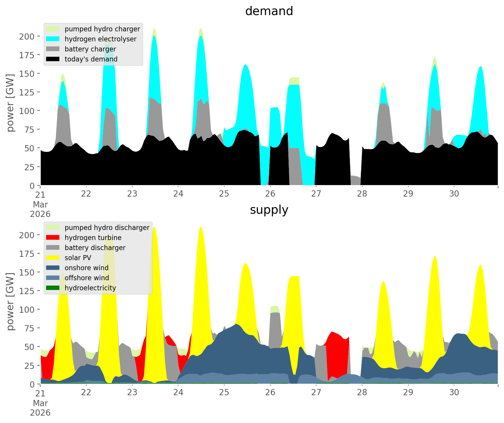The image size is (504, 423).
Task: Select the battery charger legend label
Action: coord(90,49)
